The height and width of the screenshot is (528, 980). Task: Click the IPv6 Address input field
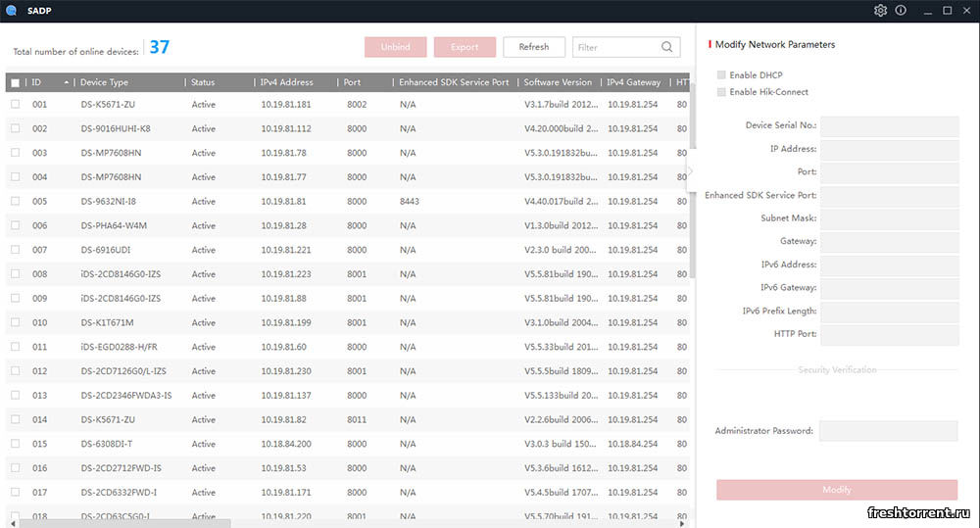(890, 264)
